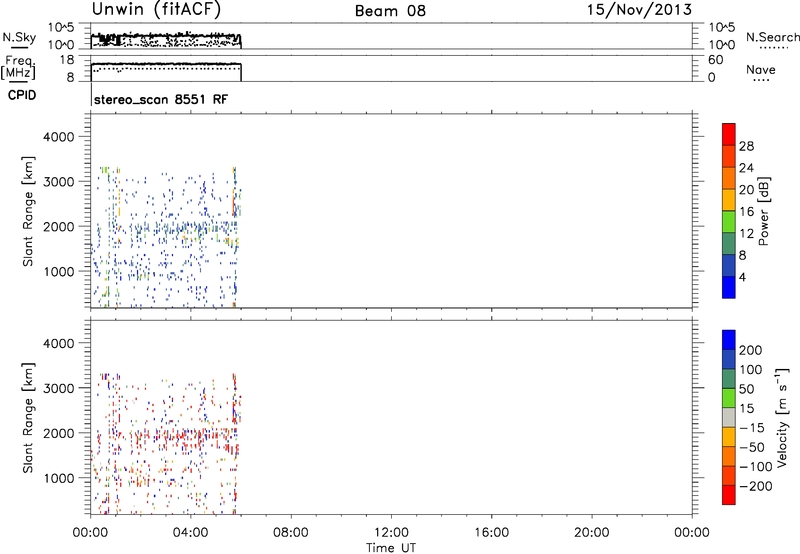Click '2000' on power panel range axis

pyautogui.click(x=59, y=226)
